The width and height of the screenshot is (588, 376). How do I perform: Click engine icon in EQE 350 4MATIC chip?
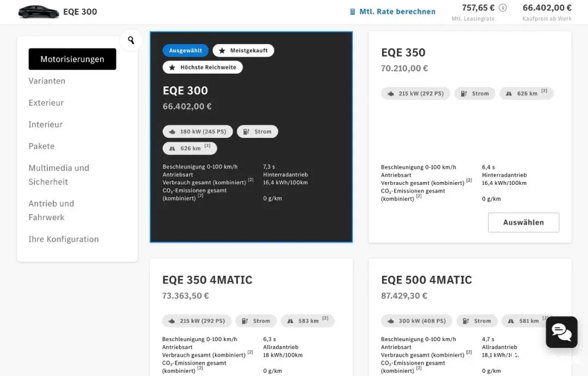[171, 321]
